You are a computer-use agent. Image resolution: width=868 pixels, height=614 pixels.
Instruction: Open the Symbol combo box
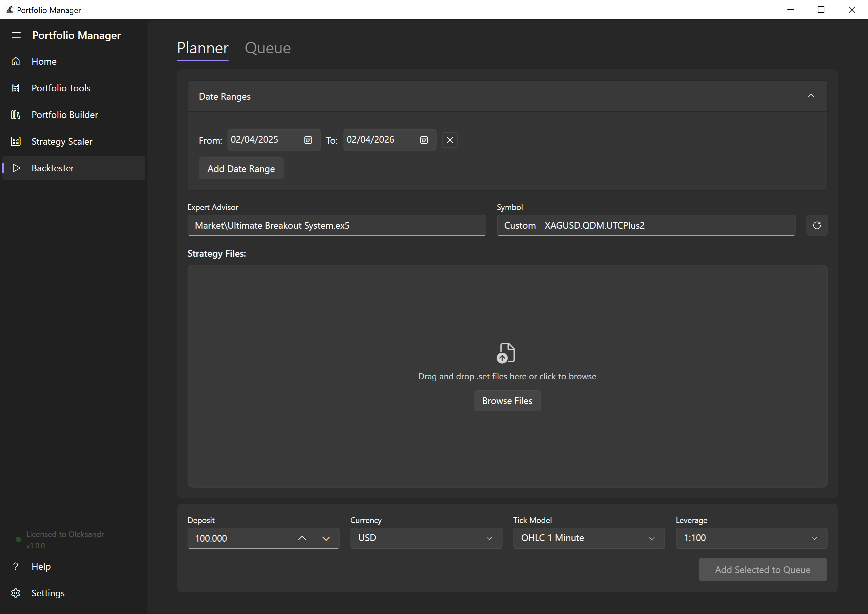[646, 225]
